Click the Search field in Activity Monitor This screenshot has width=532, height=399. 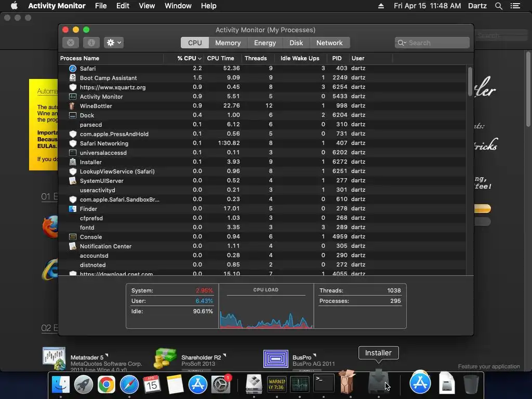pyautogui.click(x=432, y=43)
